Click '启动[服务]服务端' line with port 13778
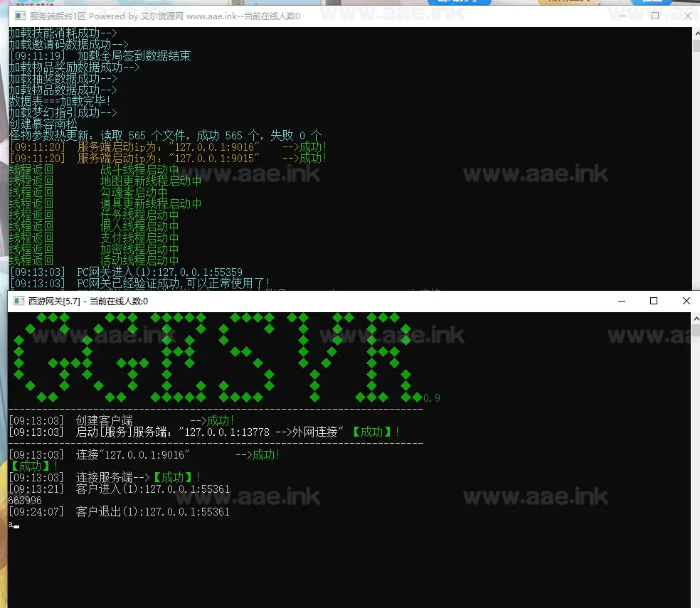This screenshot has width=700, height=608. 204,432
